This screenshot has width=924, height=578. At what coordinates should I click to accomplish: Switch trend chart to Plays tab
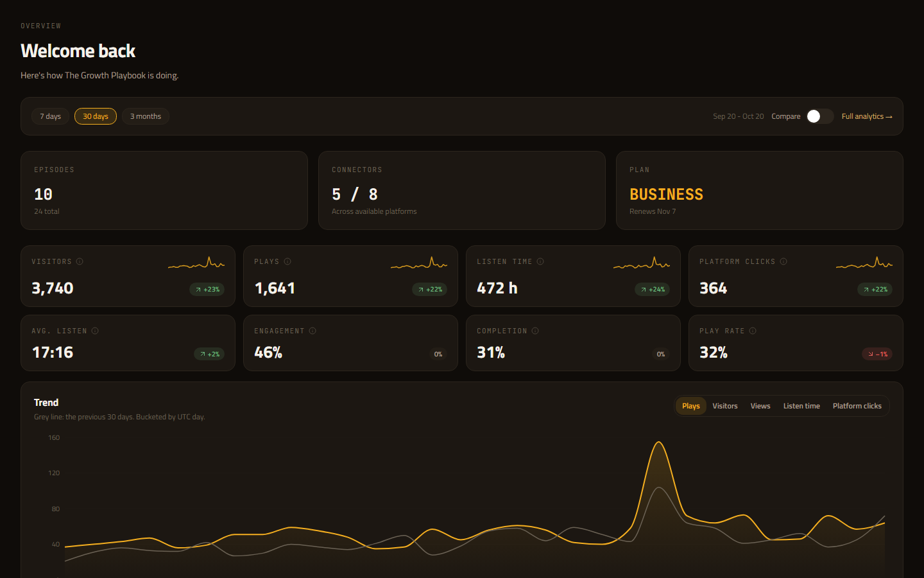(x=691, y=406)
